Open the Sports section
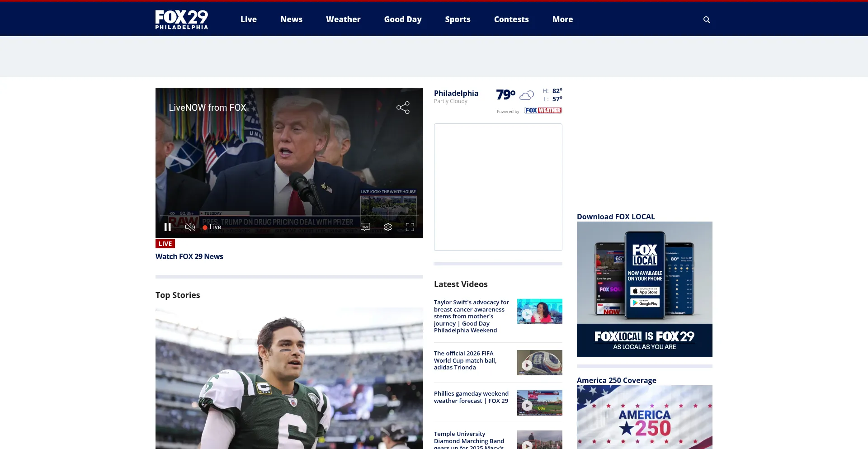Screen dimensions: 868x449 458,19
